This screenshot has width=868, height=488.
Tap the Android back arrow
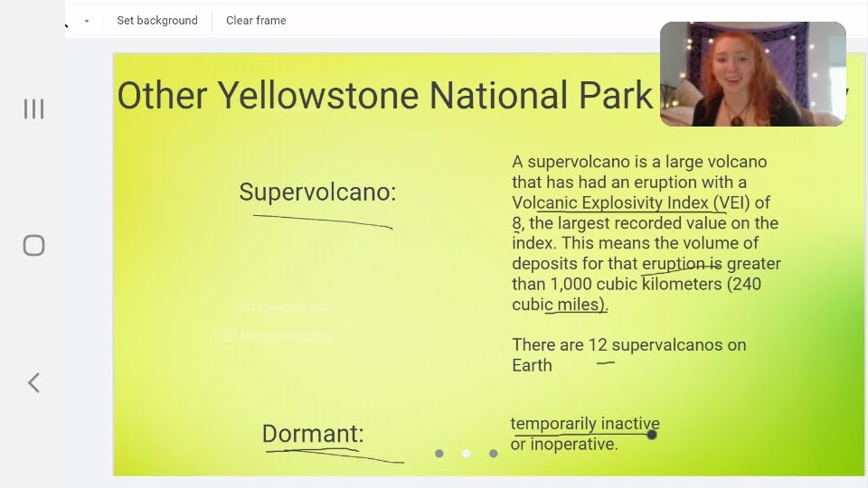point(33,382)
